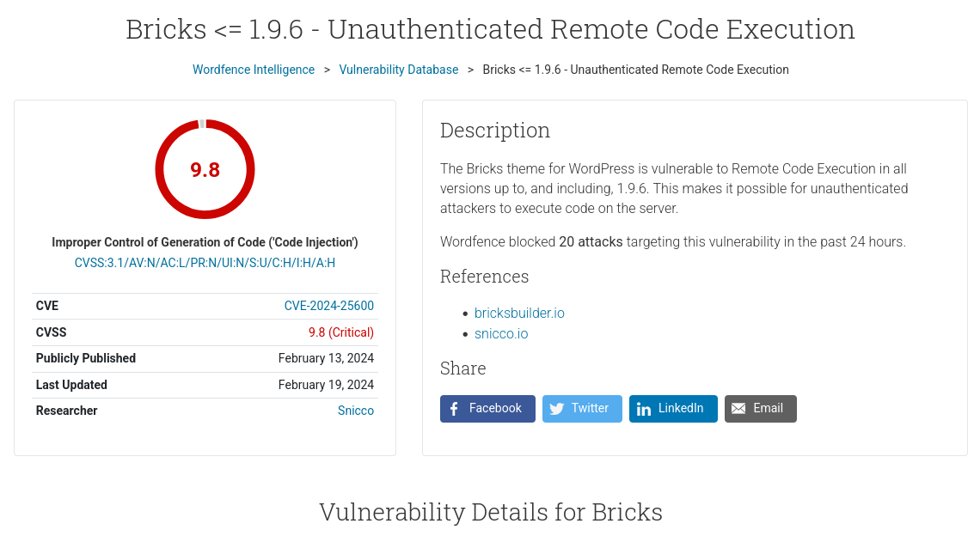Click the LinkedIn logo icon

coord(644,409)
